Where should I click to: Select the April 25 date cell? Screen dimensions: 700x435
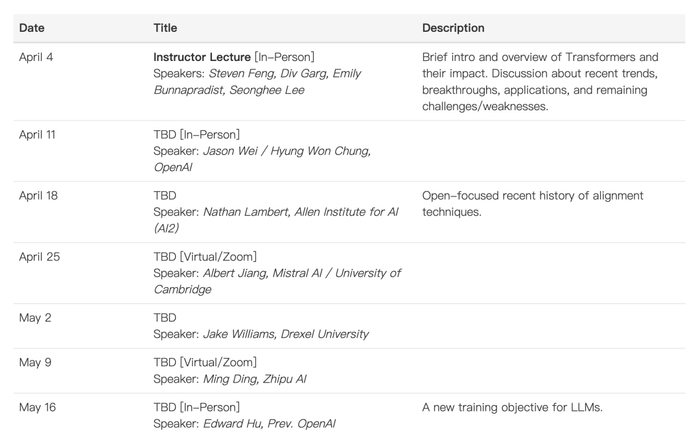click(39, 256)
